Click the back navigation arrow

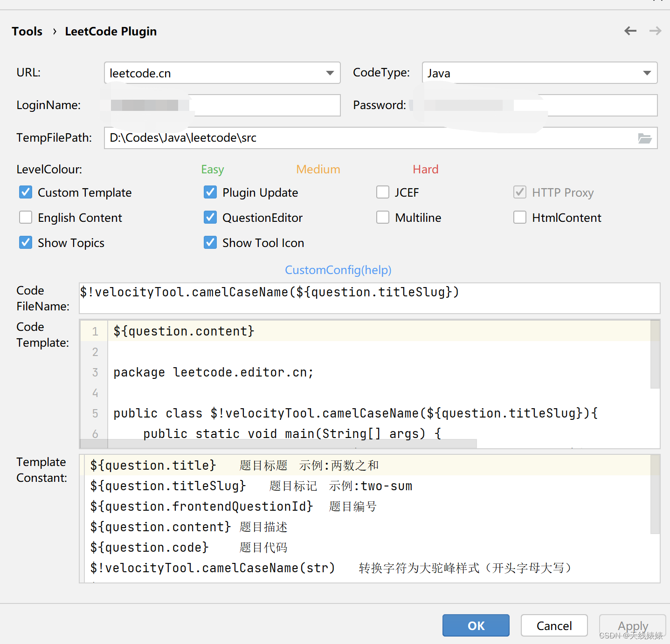(x=630, y=31)
